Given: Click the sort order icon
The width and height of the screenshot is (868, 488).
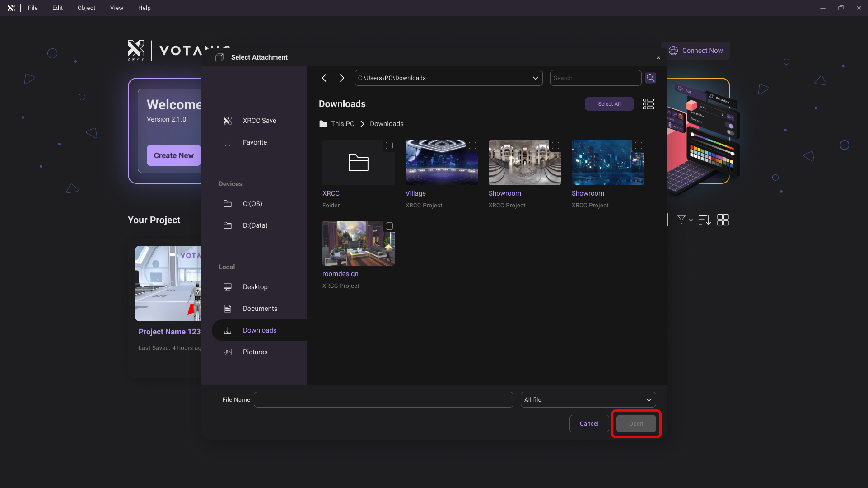Looking at the screenshot, I should [x=705, y=220].
